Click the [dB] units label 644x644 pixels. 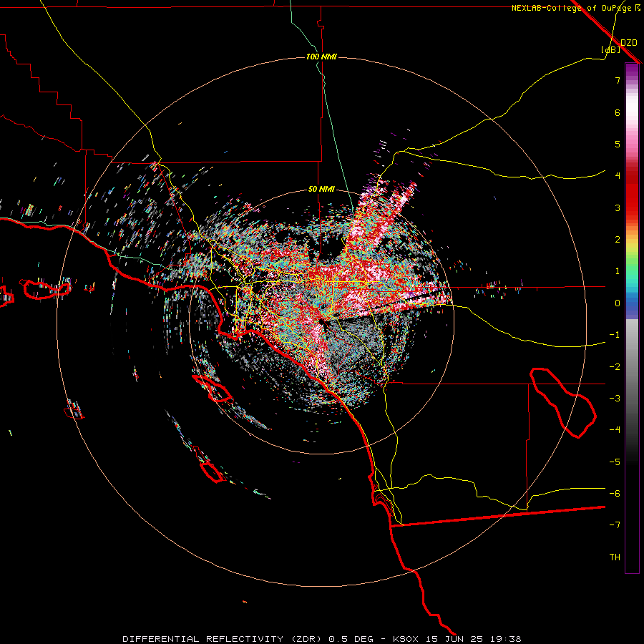[611, 49]
